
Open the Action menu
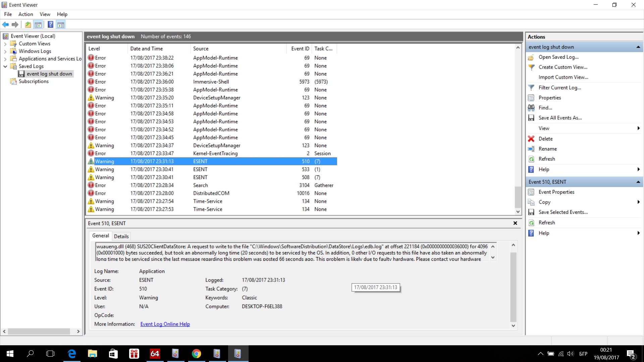tap(25, 14)
